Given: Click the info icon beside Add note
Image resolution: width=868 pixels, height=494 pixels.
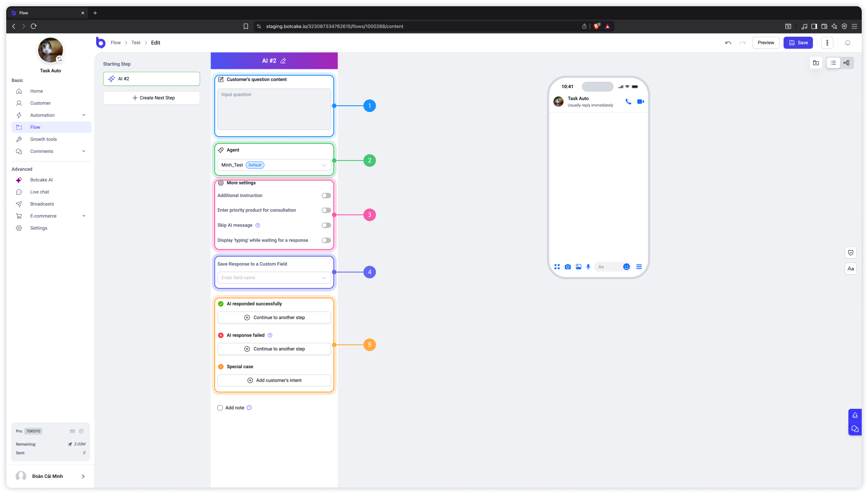Looking at the screenshot, I should click(x=249, y=408).
